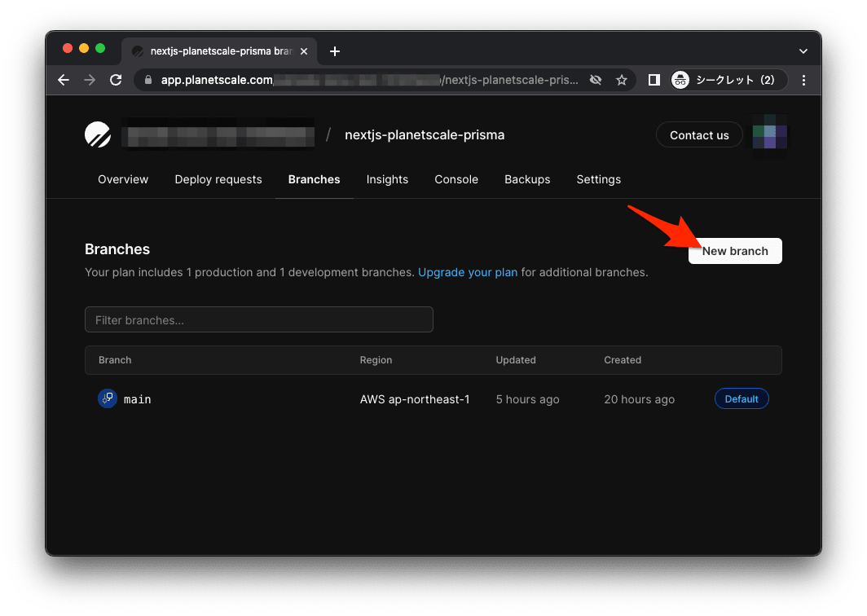Follow the Upgrade your plan link
This screenshot has height=616, width=867.
468,273
